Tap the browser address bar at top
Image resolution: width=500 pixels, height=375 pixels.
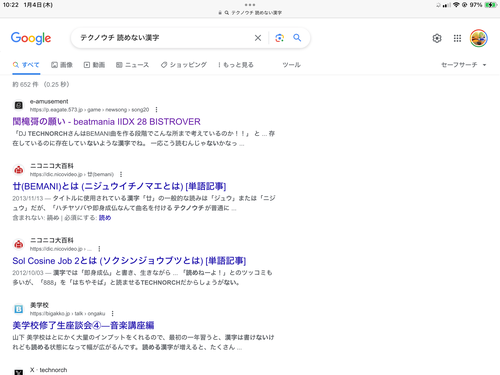[250, 13]
